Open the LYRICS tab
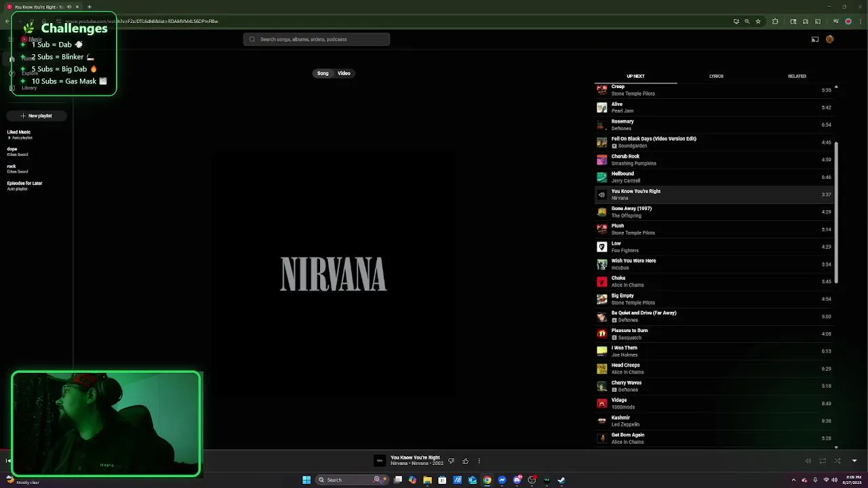Viewport: 868px width, 488px height. (x=716, y=77)
